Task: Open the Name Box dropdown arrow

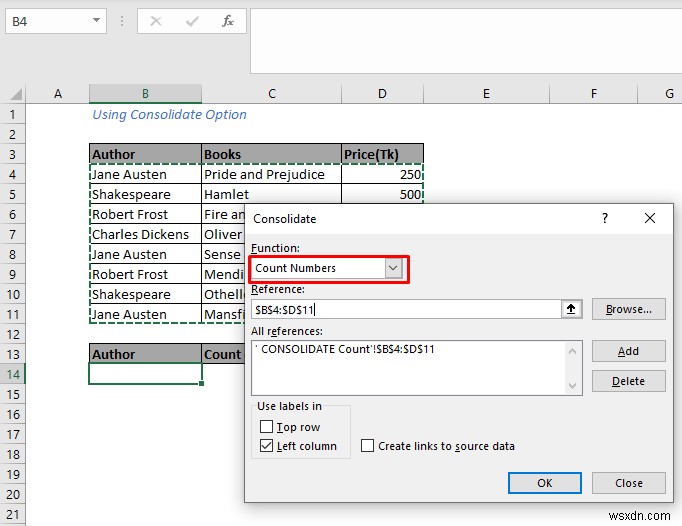Action: click(x=97, y=20)
